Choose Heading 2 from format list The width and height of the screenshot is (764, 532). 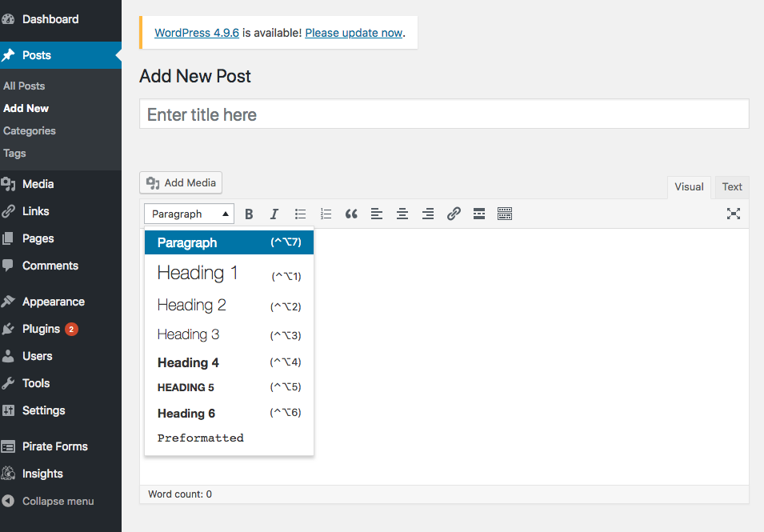point(229,306)
